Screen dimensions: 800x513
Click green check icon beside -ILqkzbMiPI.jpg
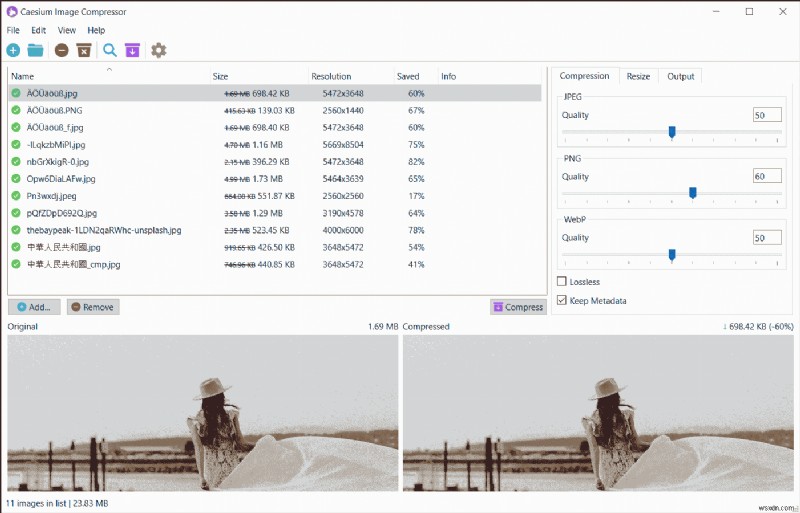16,144
